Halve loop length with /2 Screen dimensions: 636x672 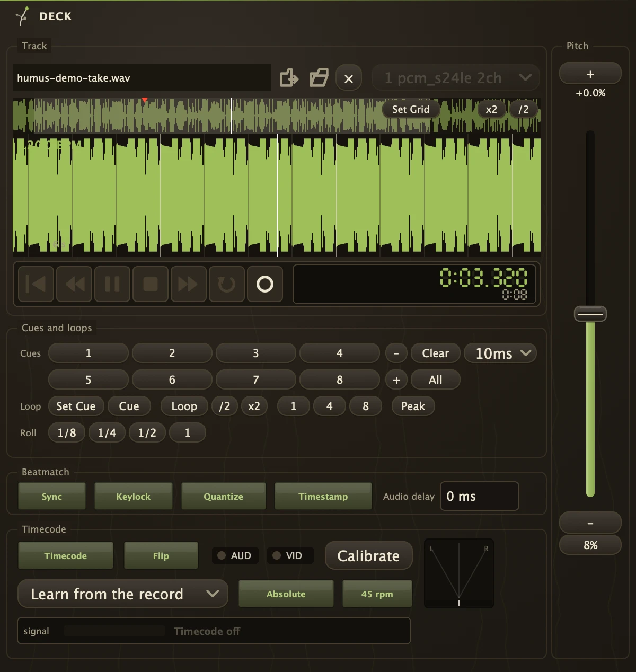pyautogui.click(x=225, y=406)
